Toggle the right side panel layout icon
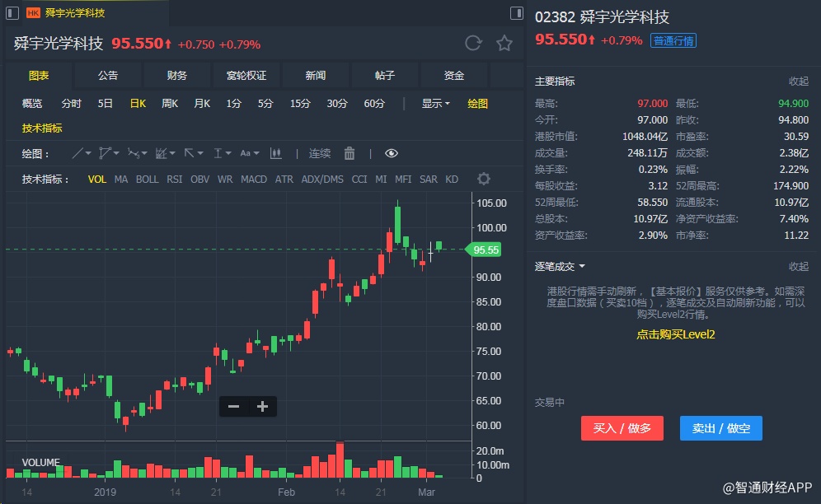The height and width of the screenshot is (504, 821). [517, 13]
